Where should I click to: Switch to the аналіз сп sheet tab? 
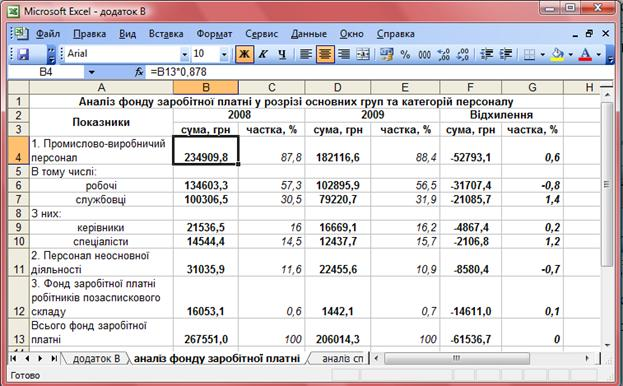coord(342,359)
